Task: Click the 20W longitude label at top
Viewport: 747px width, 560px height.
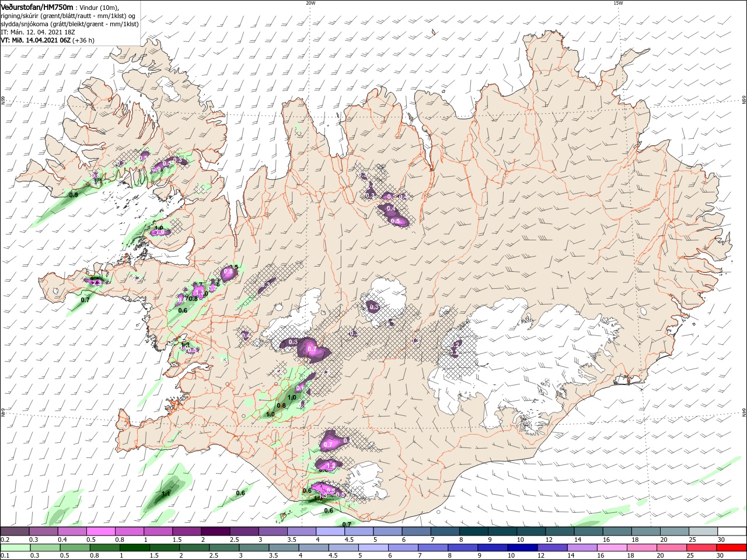Action: pyautogui.click(x=310, y=2)
